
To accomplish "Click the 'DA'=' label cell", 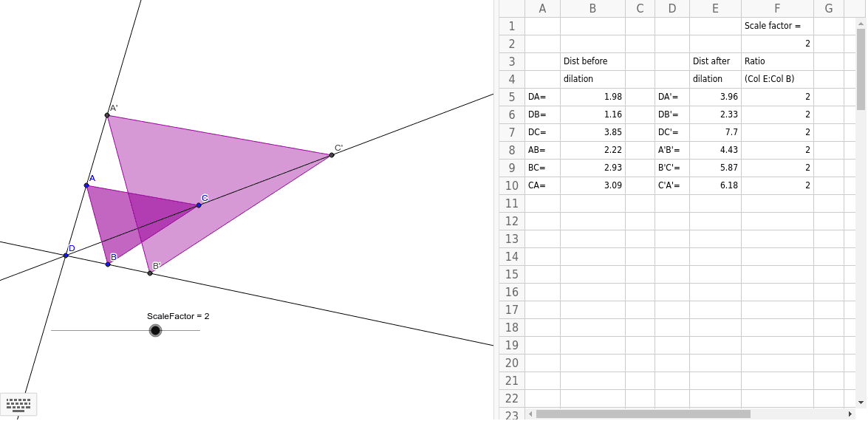I will point(672,97).
